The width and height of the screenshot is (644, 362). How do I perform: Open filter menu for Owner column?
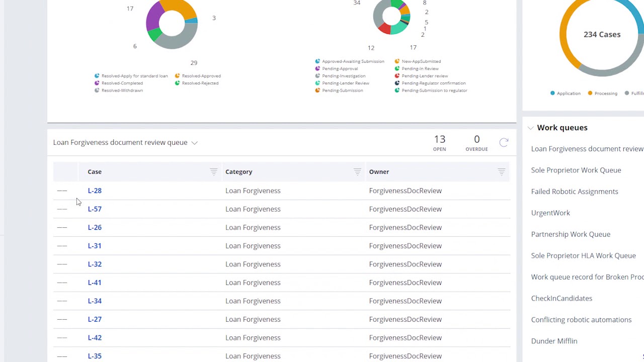click(501, 172)
